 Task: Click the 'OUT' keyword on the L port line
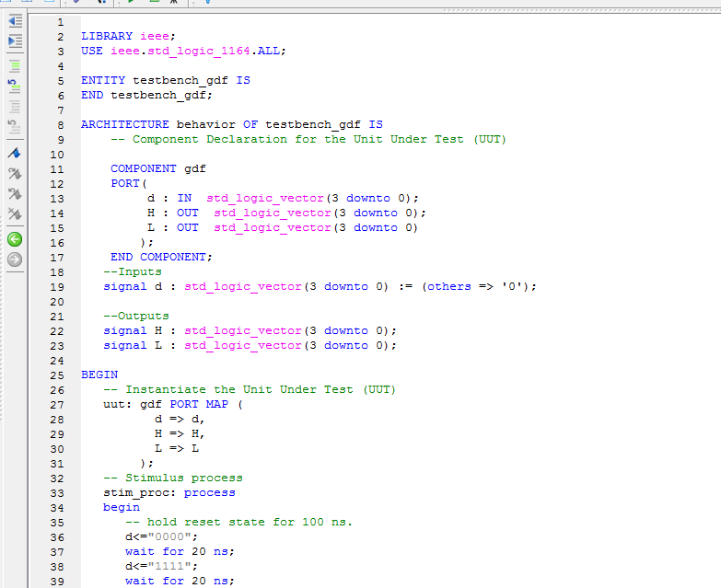coord(188,227)
